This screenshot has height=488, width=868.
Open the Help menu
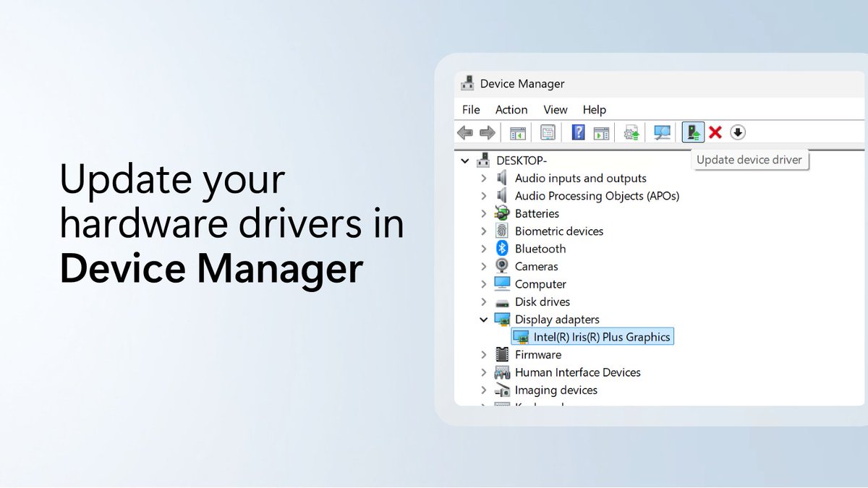(595, 110)
